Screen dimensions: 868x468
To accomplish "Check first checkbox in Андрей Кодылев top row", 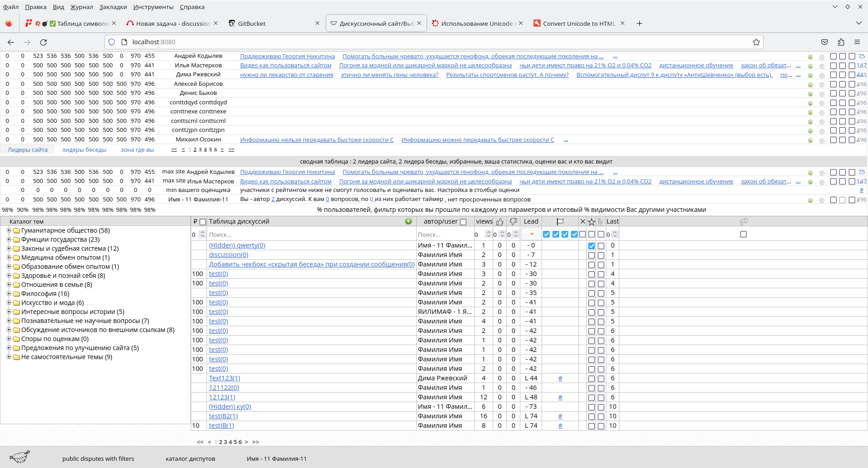I will [x=833, y=56].
